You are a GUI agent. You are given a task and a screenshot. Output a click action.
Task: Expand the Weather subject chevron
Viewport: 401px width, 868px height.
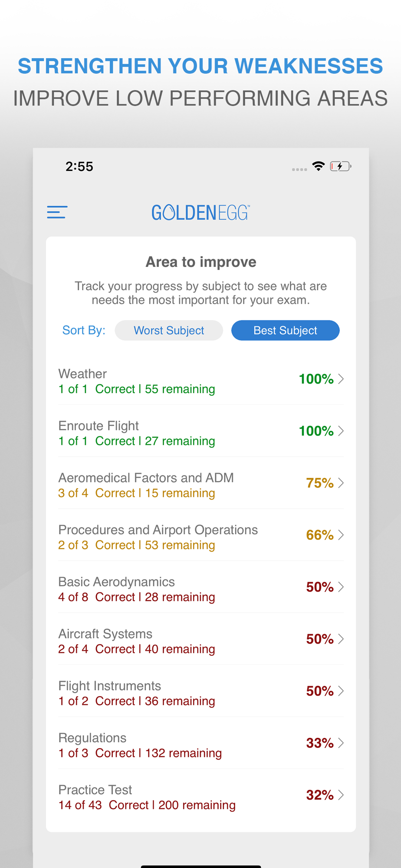341,379
